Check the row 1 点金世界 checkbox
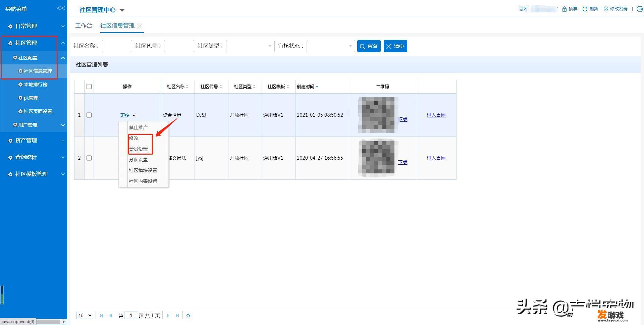644x325 pixels. (x=89, y=115)
